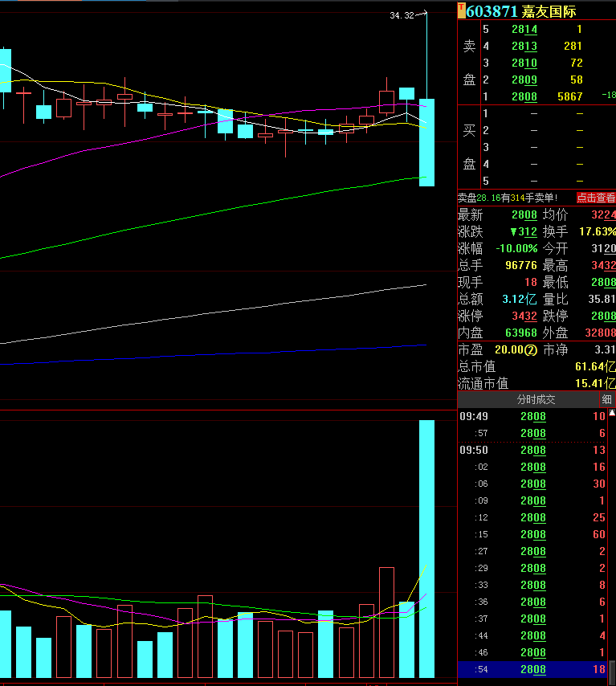The image size is (616, 686).
Task: Click the 涨停 price value 3432
Action: pyautogui.click(x=524, y=316)
